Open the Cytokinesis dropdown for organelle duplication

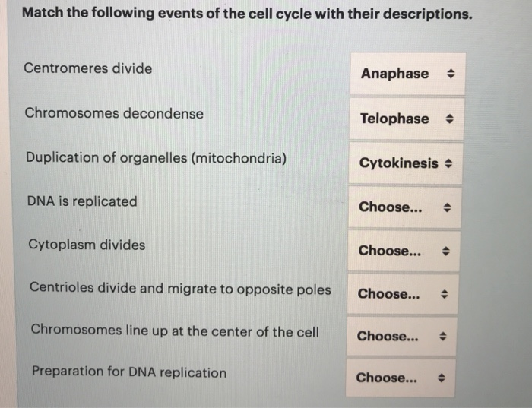[405, 163]
